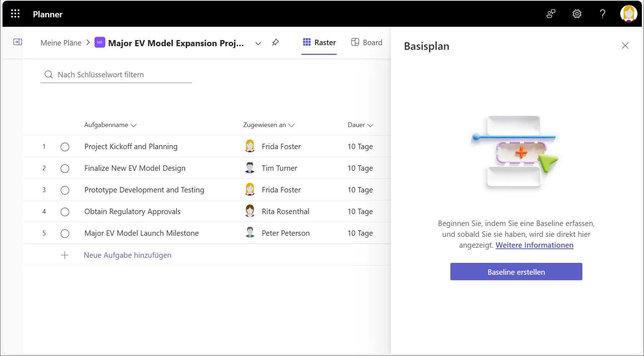
Task: Open plan title dropdown chevron
Action: point(258,43)
